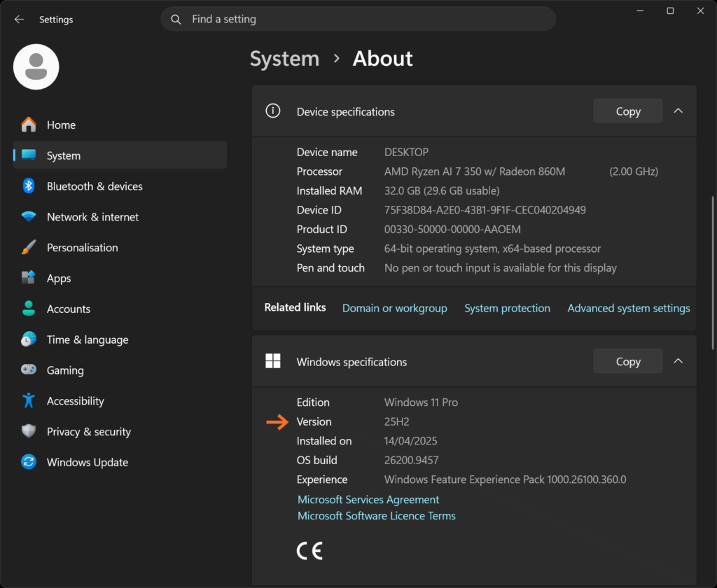Click the Home house icon

pyautogui.click(x=29, y=125)
